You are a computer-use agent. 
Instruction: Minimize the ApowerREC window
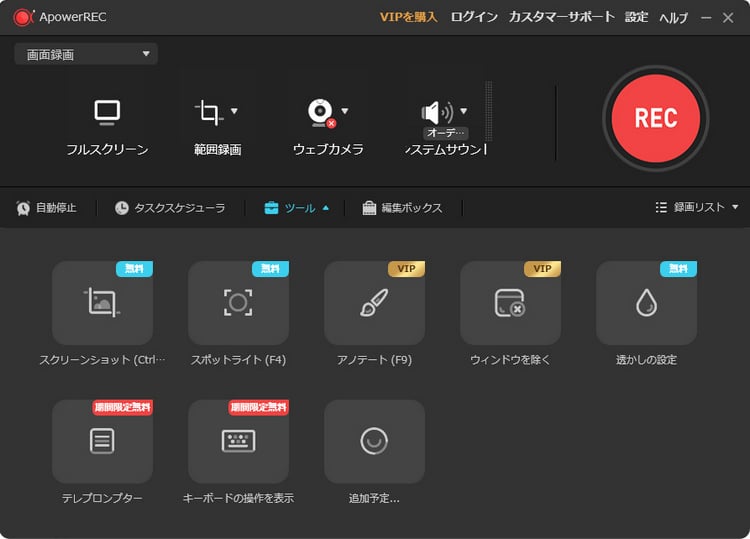706,18
